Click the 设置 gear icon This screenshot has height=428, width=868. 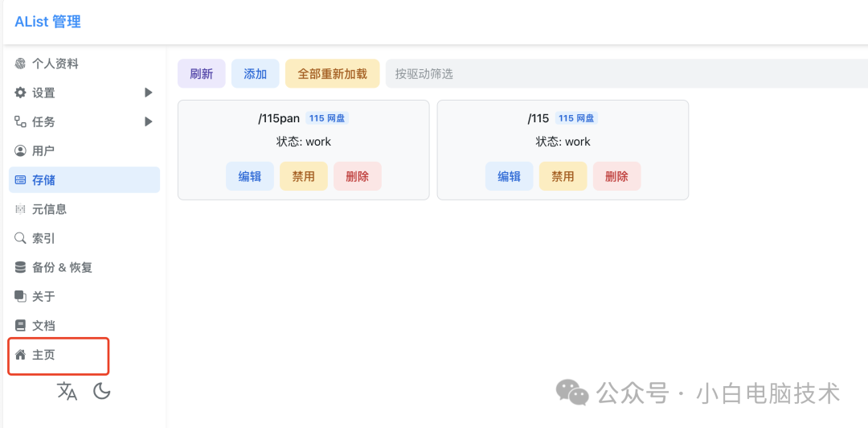pos(20,93)
